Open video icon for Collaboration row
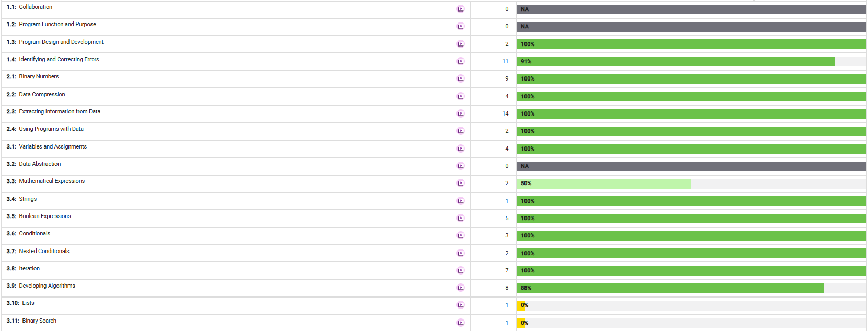Screen dimensions: 868x331 (461, 9)
